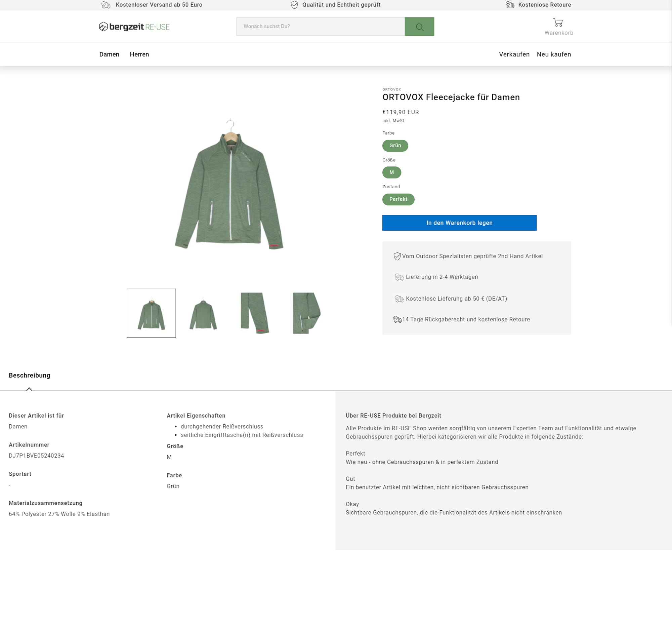Image resolution: width=672 pixels, height=629 pixels.
Task: Click the shield icon beside Qualität und Echtheit
Action: (x=294, y=5)
